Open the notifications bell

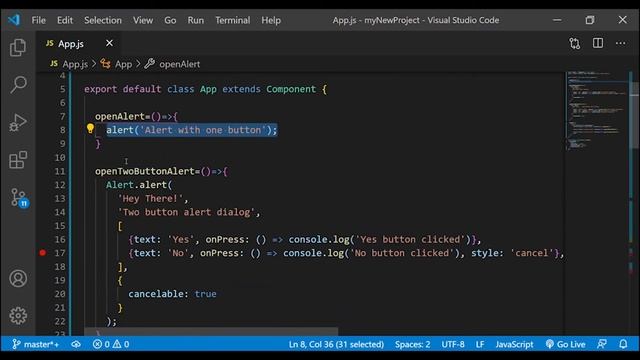click(x=623, y=344)
